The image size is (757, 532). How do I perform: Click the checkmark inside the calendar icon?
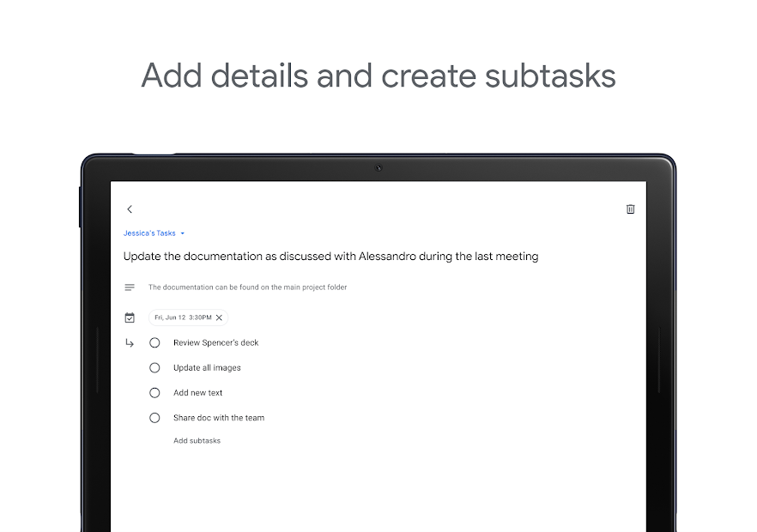pos(130,317)
